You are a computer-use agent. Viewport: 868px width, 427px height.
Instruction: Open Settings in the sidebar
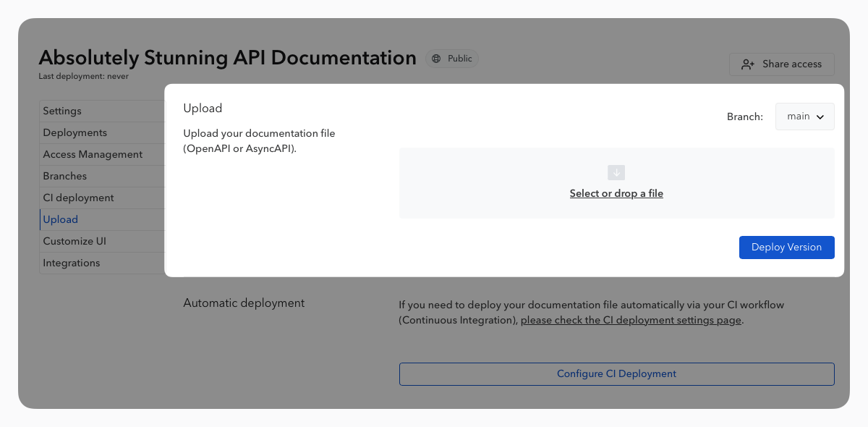[x=62, y=111]
